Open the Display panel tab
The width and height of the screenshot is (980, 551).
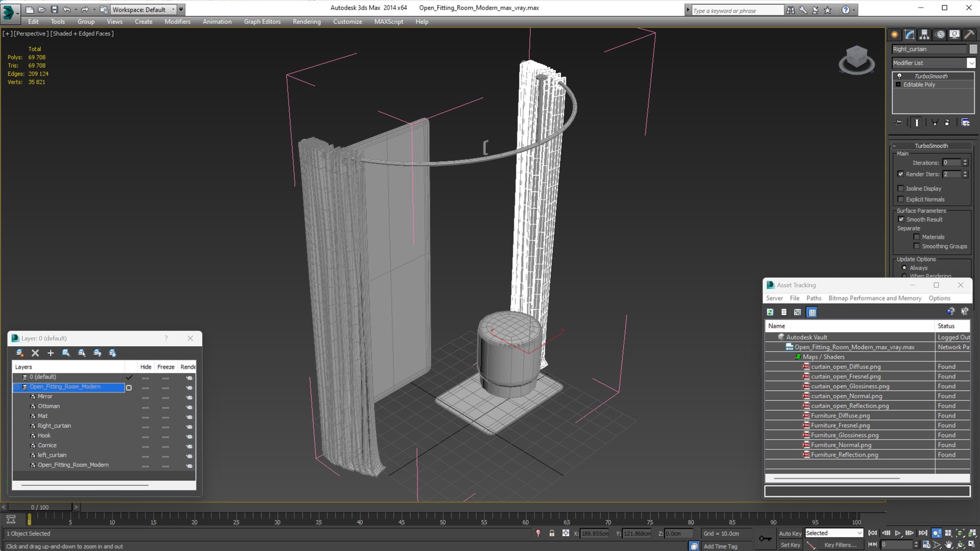954,35
